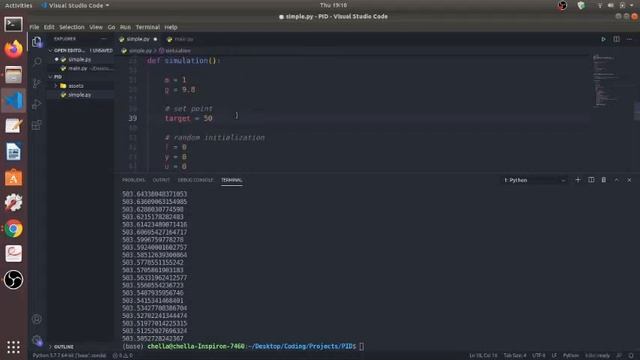
Task: Open the Help menu
Action: (171, 27)
